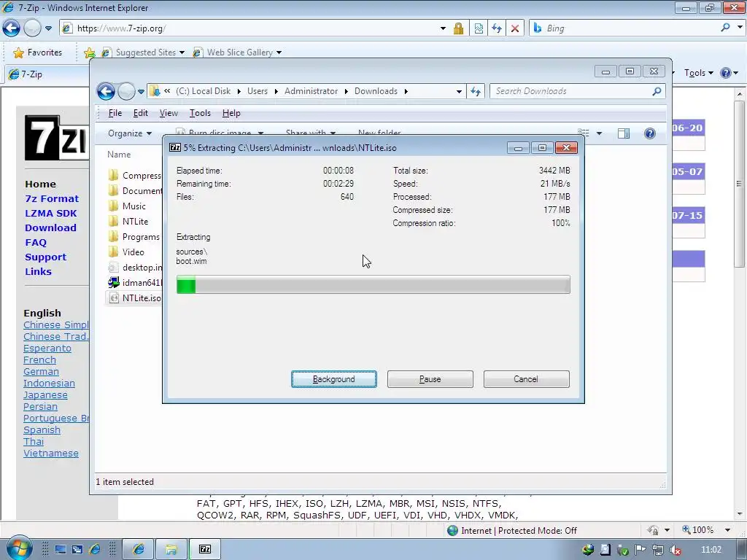
Task: Open the IE Tools dropdown menu
Action: click(x=698, y=73)
